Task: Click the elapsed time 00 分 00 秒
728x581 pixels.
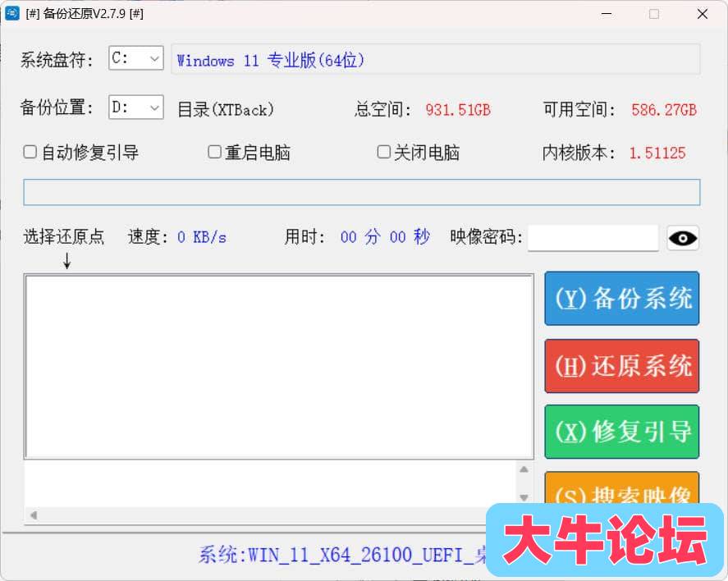Action: pyautogui.click(x=385, y=237)
